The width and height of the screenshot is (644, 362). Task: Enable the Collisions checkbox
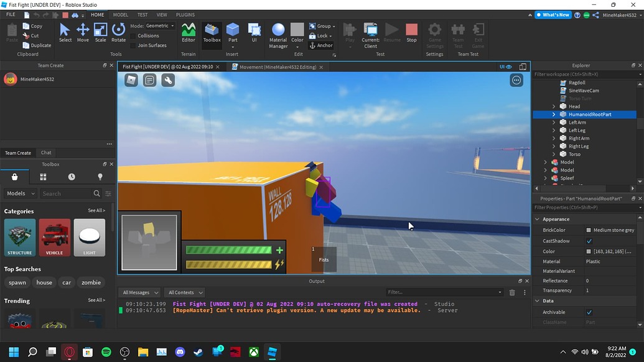[134, 36]
